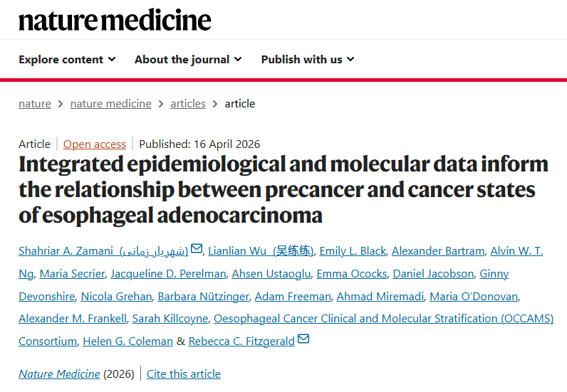Click email envelope icon beside Shahriar A. Zamani
The width and height of the screenshot is (567, 392).
(197, 248)
